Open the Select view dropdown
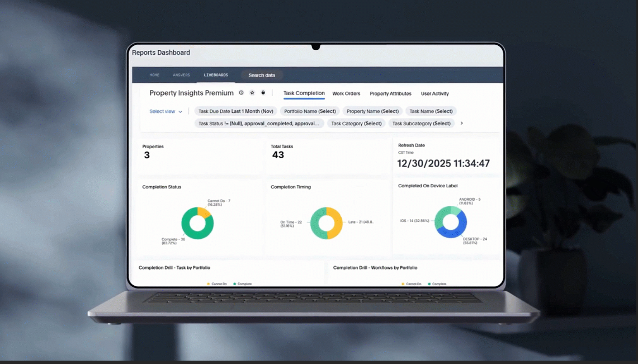638x364 pixels. [x=166, y=111]
